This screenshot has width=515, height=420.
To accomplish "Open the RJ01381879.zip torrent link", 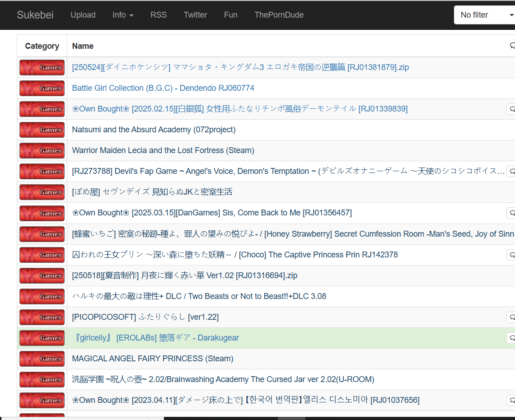I will tap(240, 67).
